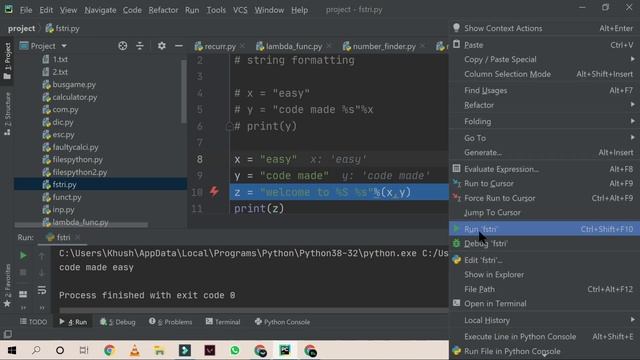
Task: Open the Terminal tool window
Action: pos(223,322)
